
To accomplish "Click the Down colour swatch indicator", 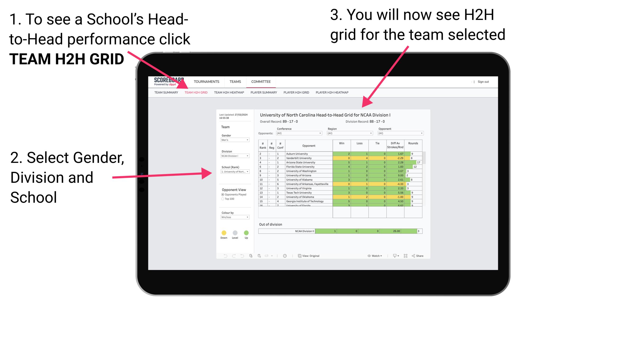I will (224, 233).
